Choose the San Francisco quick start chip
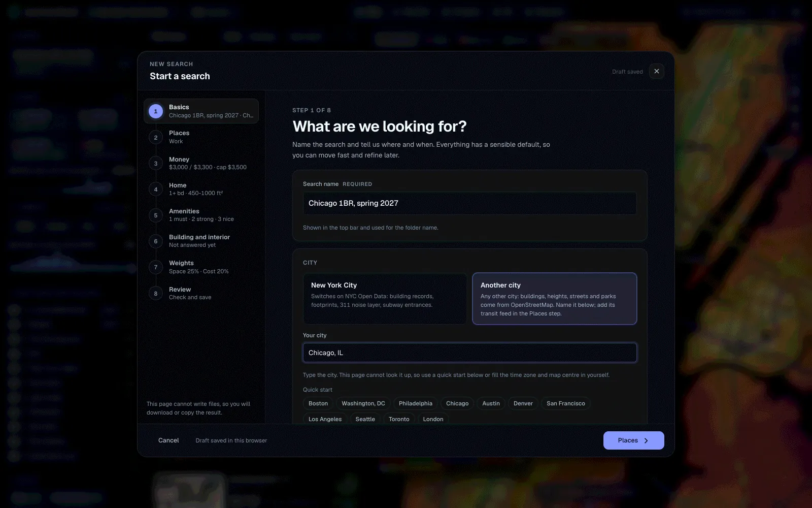The height and width of the screenshot is (508, 812). coord(566,403)
